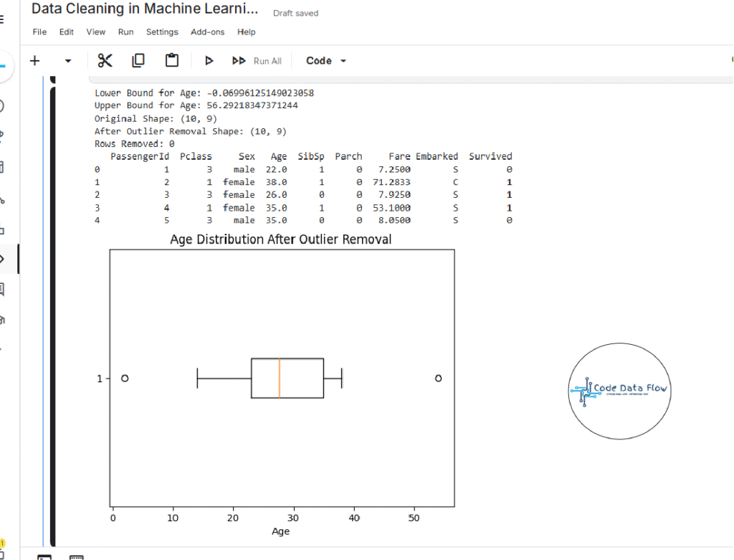The height and width of the screenshot is (560, 734).
Task: Open the Settings menu
Action: 162,32
